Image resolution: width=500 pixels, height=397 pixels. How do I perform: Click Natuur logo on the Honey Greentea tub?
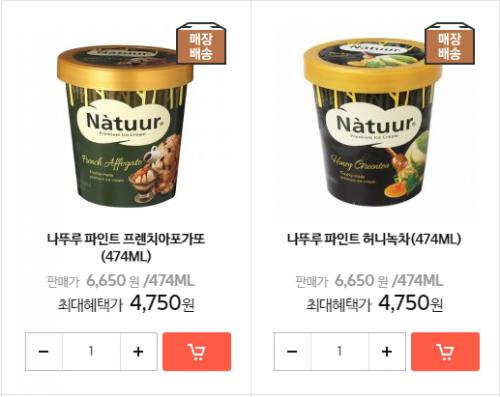374,124
